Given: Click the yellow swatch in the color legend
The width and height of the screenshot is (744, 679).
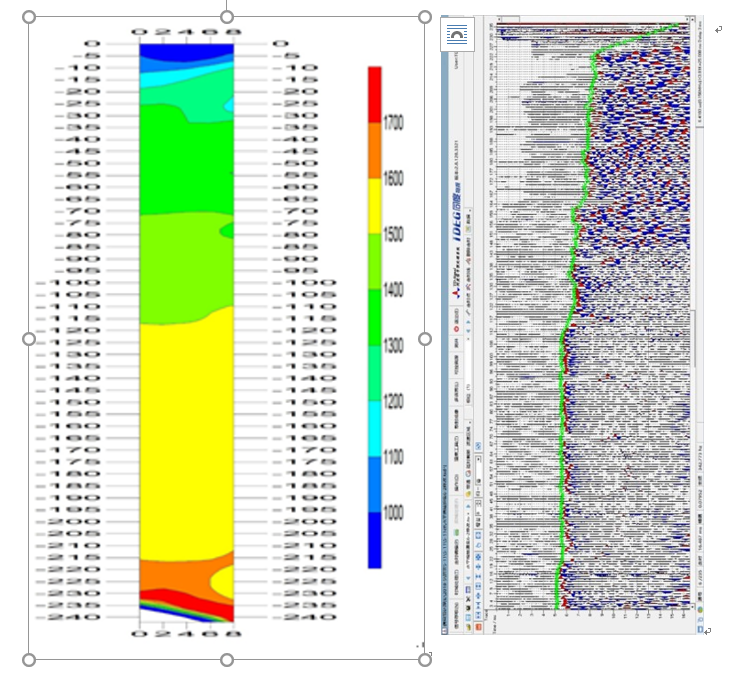Looking at the screenshot, I should pyautogui.click(x=375, y=206).
